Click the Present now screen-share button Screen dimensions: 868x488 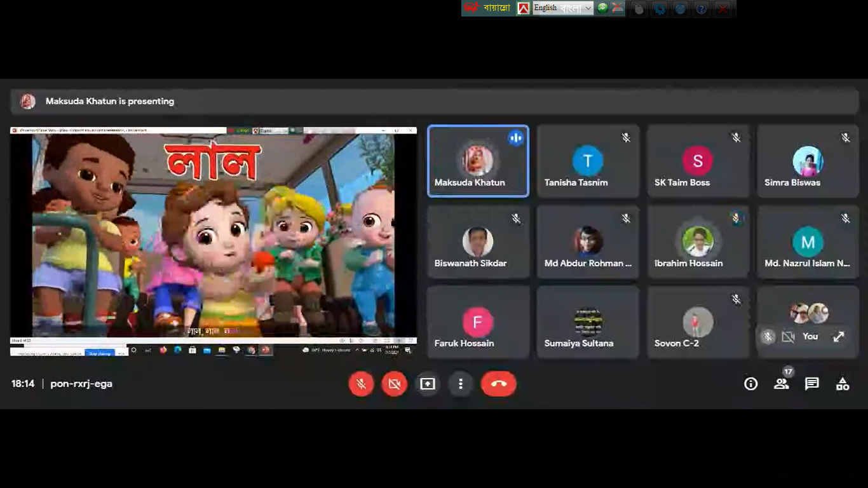click(427, 384)
